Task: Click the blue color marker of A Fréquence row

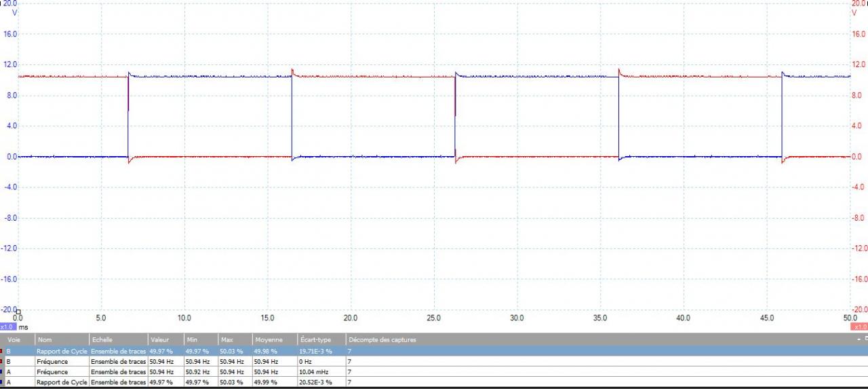Action: [x=2, y=372]
